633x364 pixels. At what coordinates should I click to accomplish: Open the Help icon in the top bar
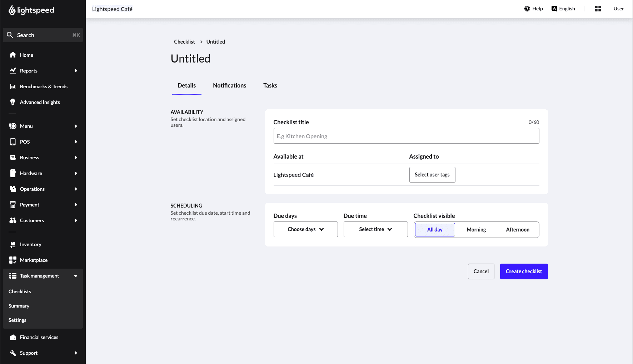528,8
